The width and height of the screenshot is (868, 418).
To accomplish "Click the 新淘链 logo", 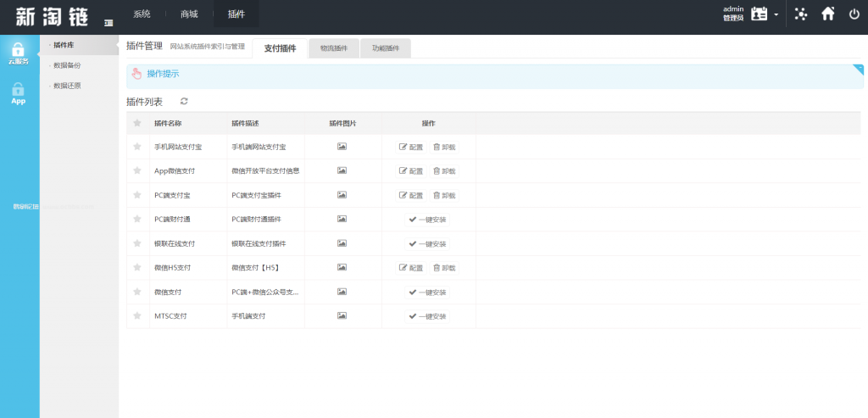I will [52, 17].
